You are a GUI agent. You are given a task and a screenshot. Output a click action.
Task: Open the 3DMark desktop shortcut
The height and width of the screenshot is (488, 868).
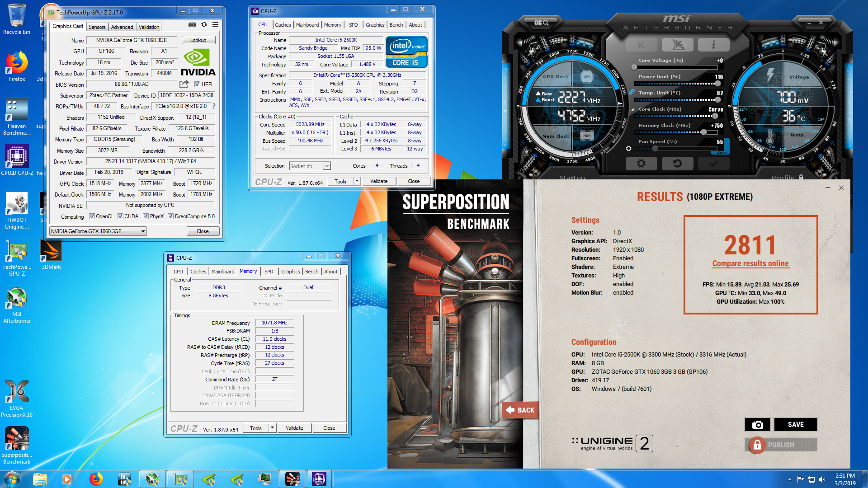click(x=51, y=255)
